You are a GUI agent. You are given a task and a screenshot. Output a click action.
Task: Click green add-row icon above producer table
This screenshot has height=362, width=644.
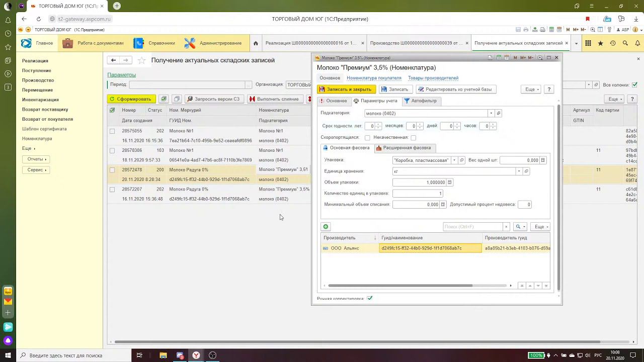tap(326, 227)
